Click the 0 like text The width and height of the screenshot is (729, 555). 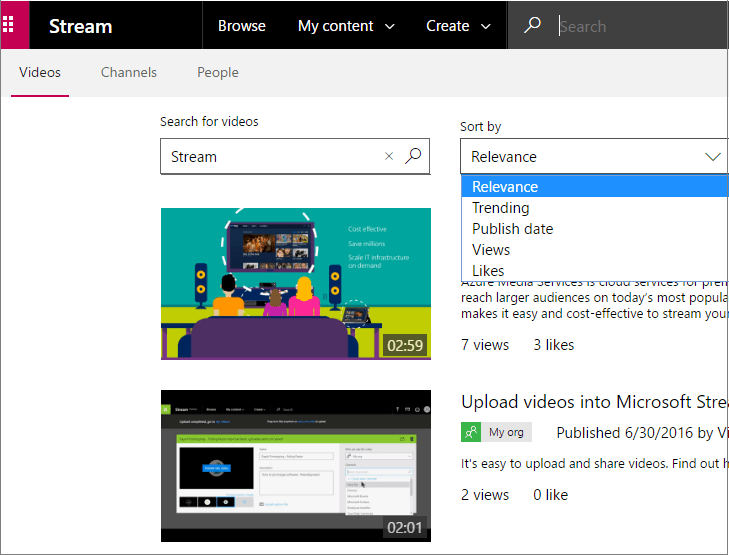[550, 495]
